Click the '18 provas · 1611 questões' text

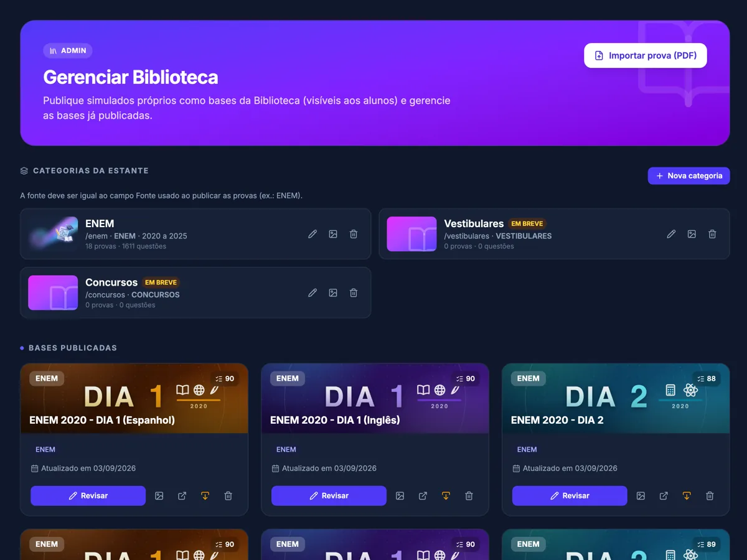coord(126,246)
